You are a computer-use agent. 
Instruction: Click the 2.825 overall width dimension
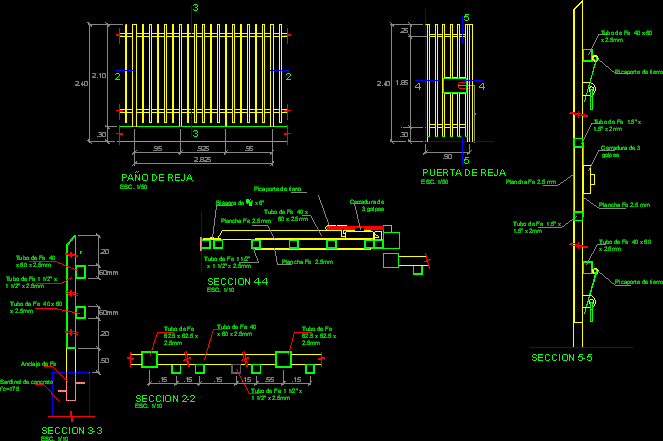pos(201,159)
